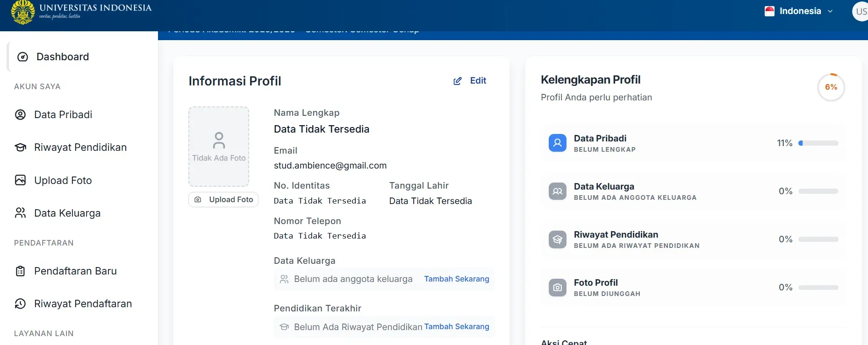Click the family people icon in sidebar
This screenshot has width=868, height=345.
coord(21,213)
